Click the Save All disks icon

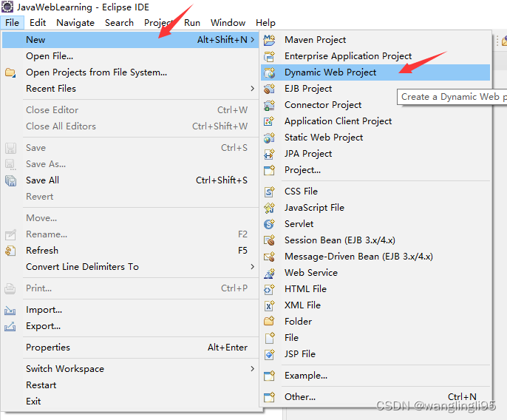tap(10, 180)
